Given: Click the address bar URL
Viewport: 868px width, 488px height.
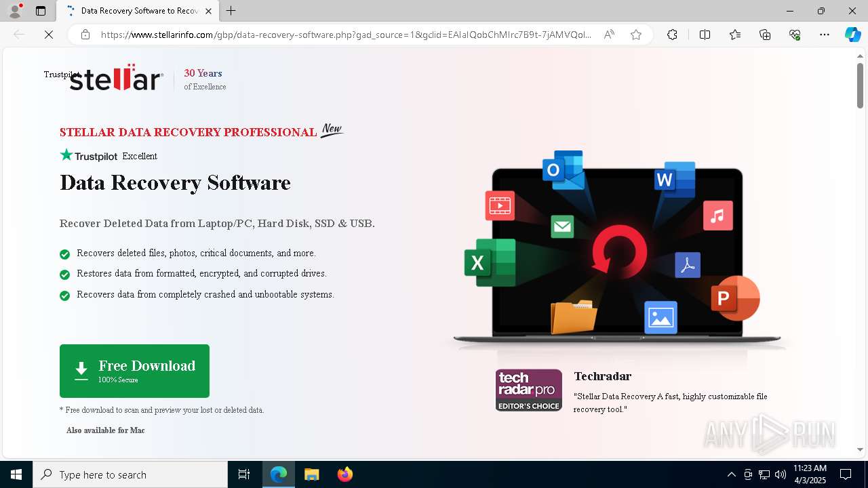Looking at the screenshot, I should click(346, 35).
